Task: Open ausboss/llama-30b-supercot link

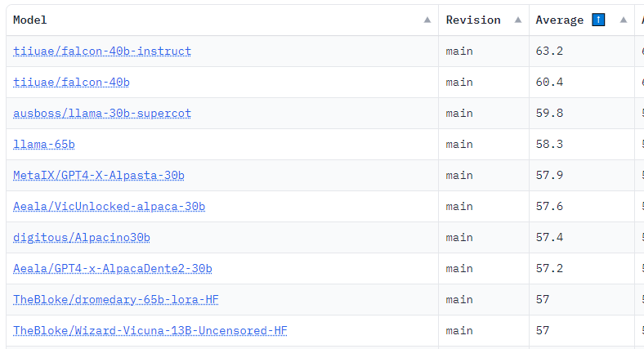Action: [x=102, y=114]
